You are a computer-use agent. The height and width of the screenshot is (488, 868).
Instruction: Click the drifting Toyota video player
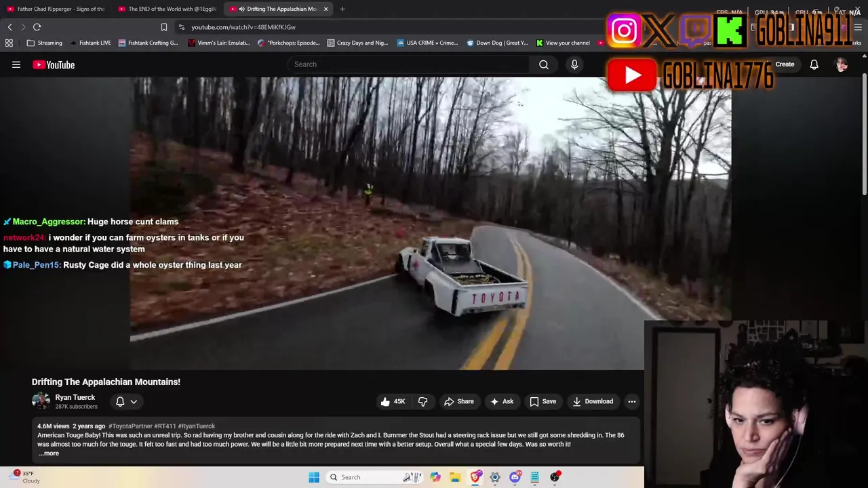click(x=430, y=224)
